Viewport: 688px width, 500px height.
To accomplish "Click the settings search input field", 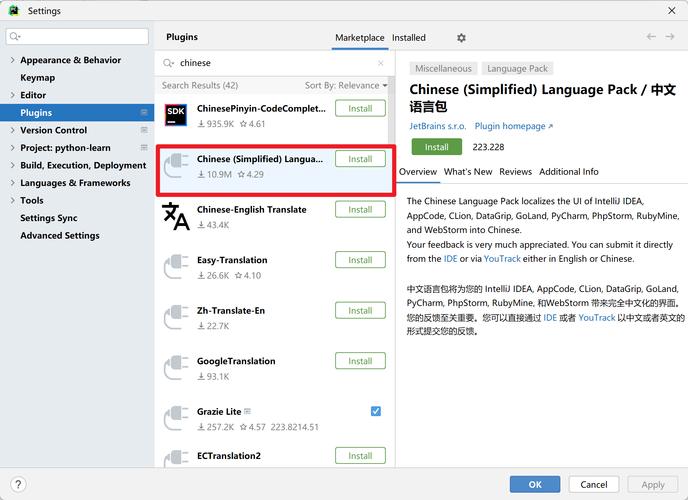I will [77, 36].
